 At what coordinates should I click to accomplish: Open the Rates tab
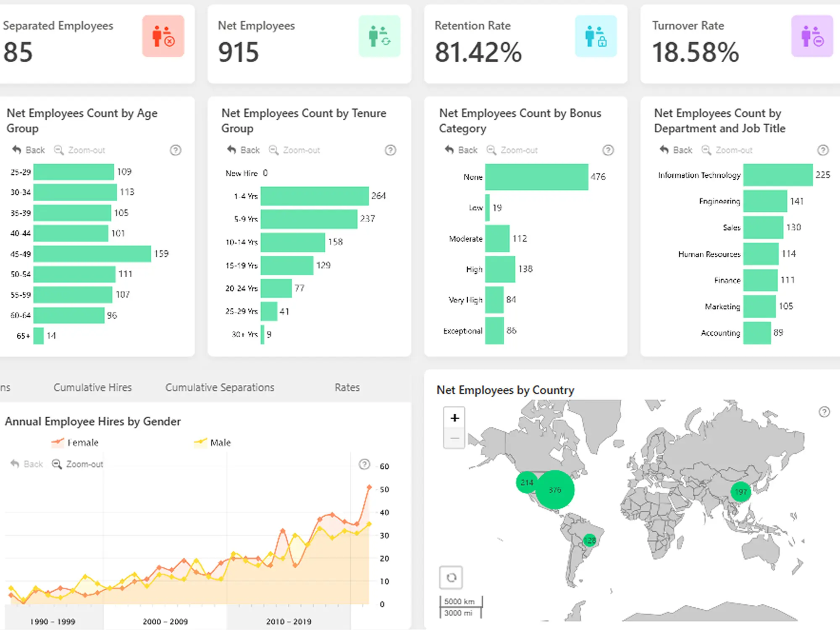[347, 387]
